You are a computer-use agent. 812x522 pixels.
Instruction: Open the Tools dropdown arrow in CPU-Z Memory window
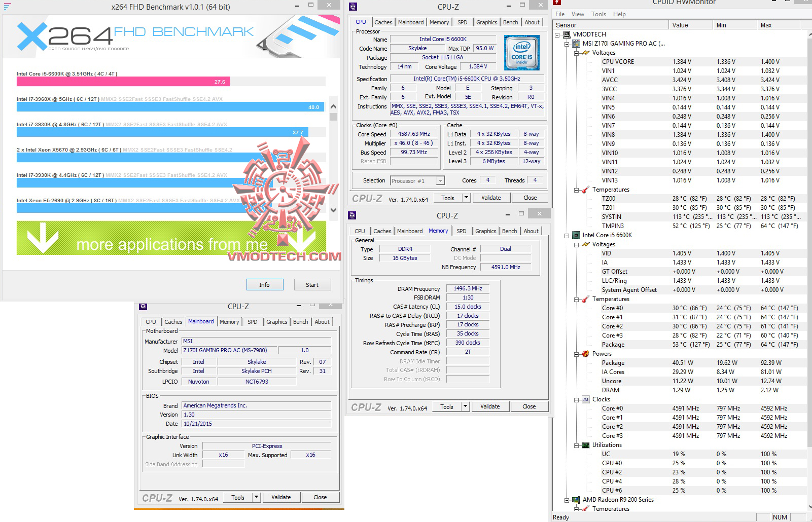click(466, 406)
